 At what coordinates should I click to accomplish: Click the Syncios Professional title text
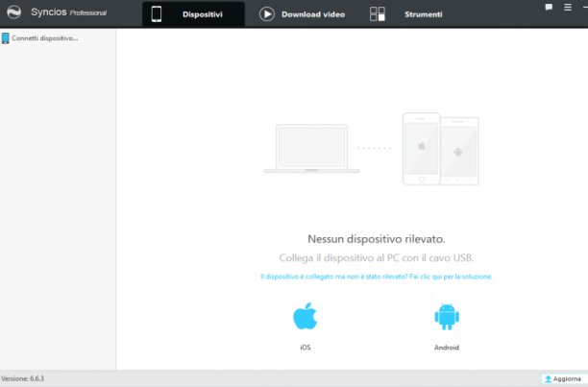click(x=68, y=12)
